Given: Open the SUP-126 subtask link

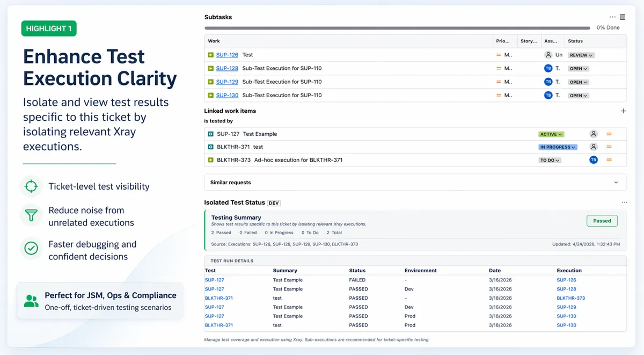Looking at the screenshot, I should coord(227,55).
